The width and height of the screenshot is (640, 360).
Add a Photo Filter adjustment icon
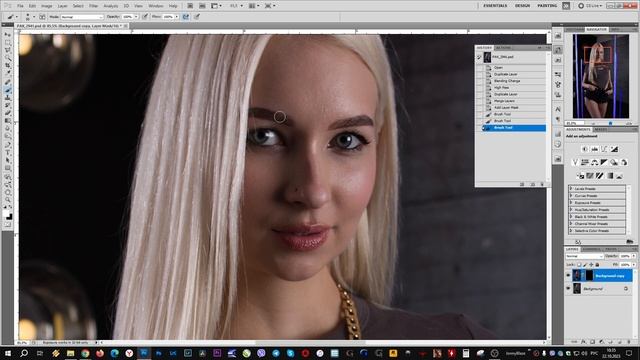[x=614, y=162]
